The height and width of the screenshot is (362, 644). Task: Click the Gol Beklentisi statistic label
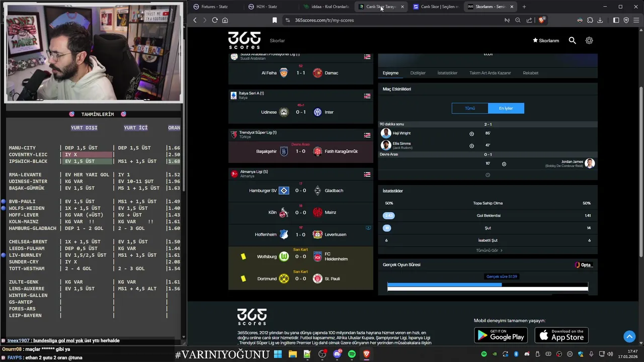[x=488, y=216]
